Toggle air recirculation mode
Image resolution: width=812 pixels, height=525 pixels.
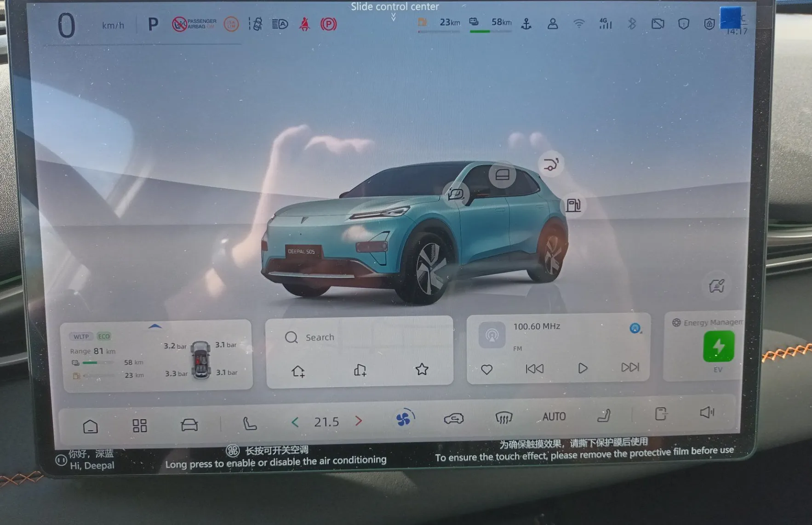click(454, 418)
